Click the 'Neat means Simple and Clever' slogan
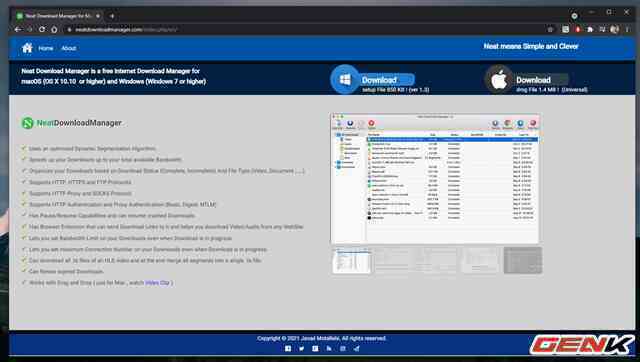Screen dimensions: 640x362 pos(531,47)
